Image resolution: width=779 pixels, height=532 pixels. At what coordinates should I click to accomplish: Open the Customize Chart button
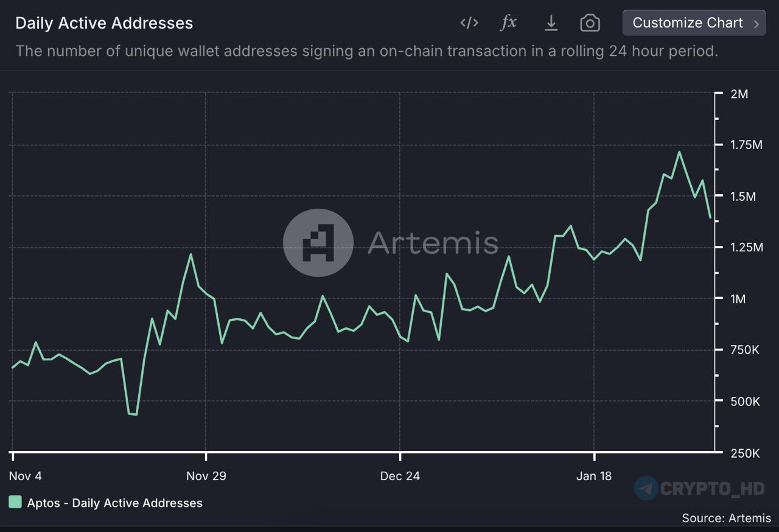[x=694, y=23]
